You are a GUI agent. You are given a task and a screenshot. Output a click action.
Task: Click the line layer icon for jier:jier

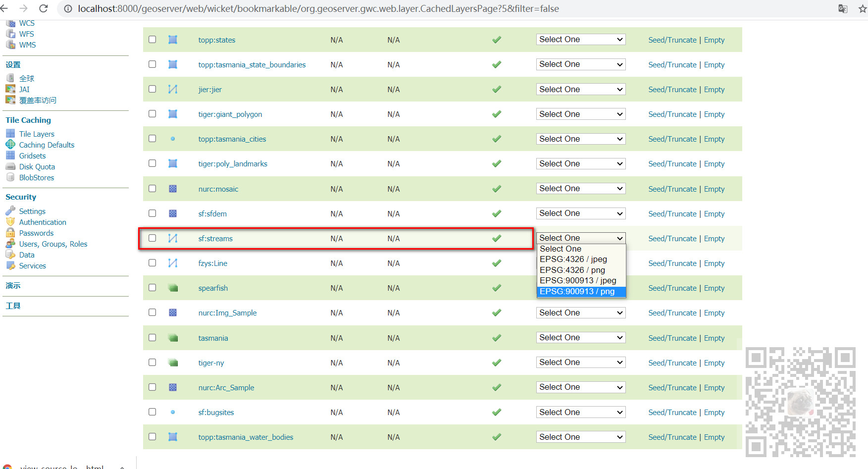(173, 89)
